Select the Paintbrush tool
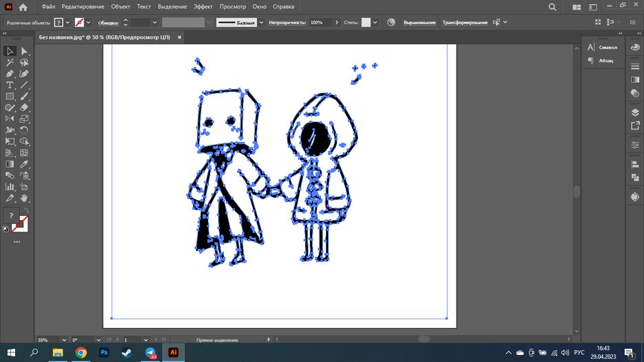The height and width of the screenshot is (362, 644). 24,97
